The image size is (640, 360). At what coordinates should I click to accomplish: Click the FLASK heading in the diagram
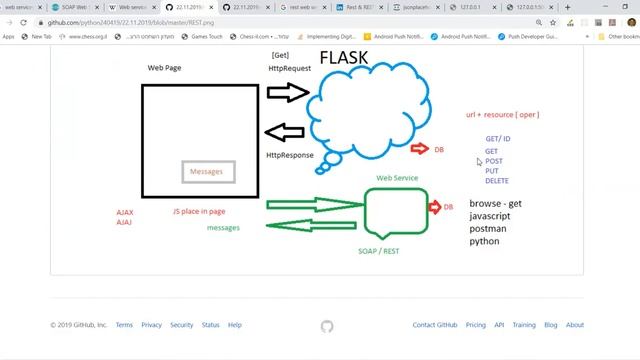[344, 58]
